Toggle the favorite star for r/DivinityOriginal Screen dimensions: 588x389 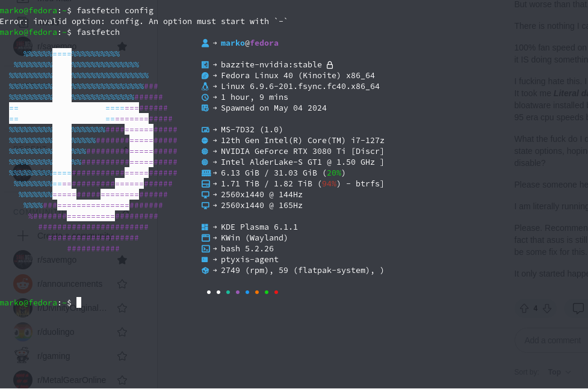[x=122, y=308]
